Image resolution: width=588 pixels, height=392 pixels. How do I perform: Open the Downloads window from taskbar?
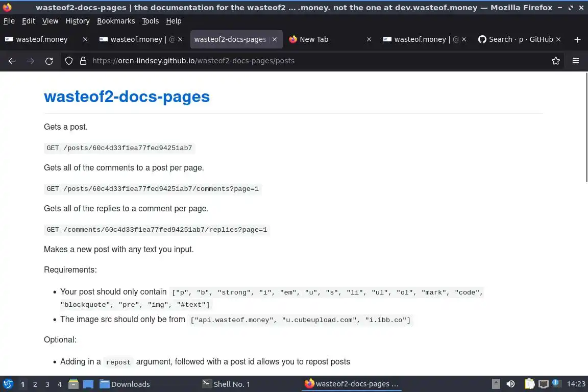pos(125,384)
